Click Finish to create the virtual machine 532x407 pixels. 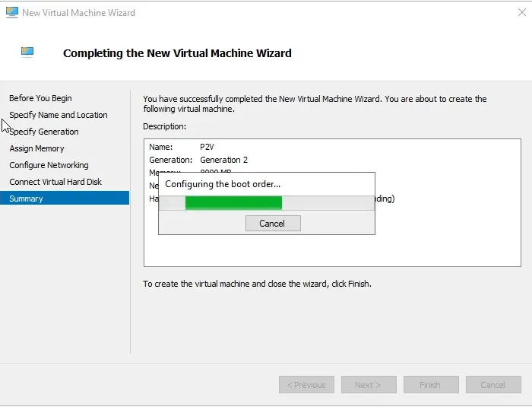click(x=430, y=385)
